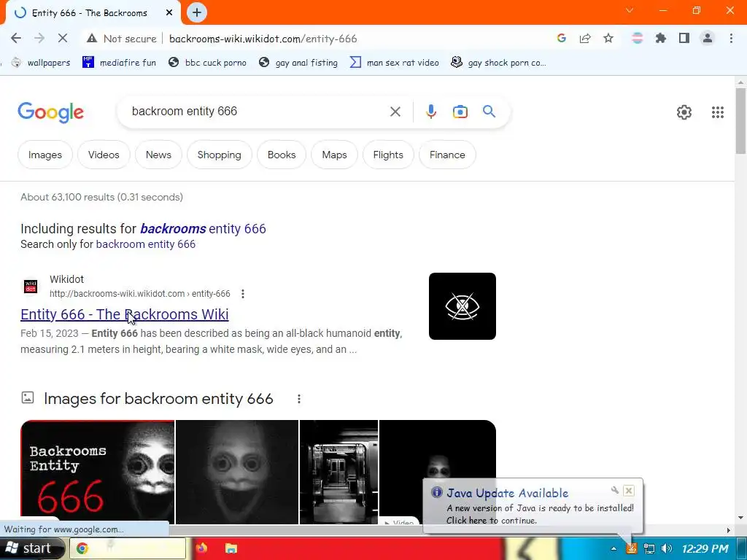The height and width of the screenshot is (560, 747).
Task: Close the Entity 666 tab
Action: [169, 13]
